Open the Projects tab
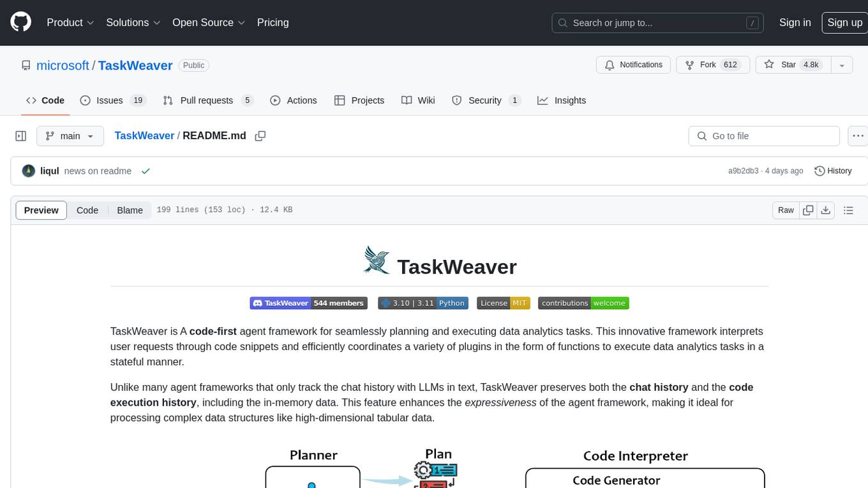Screen dimensions: 868x488 359,100
